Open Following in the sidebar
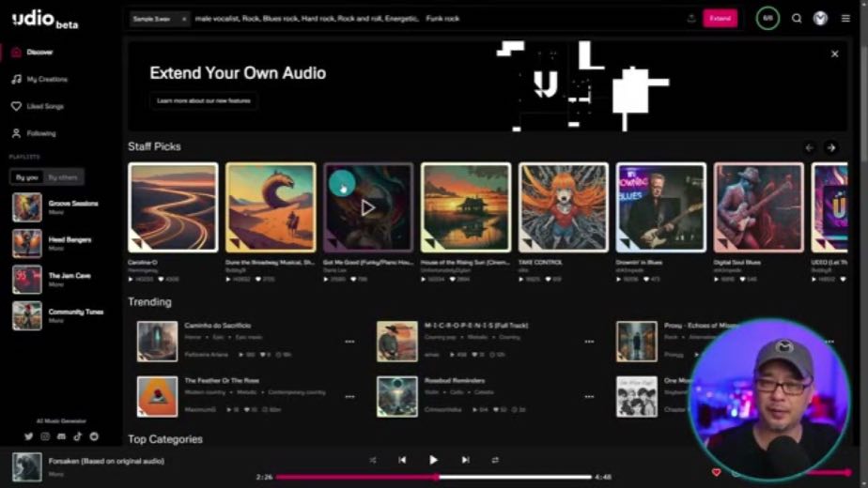Image resolution: width=868 pixels, height=488 pixels. [x=34, y=133]
